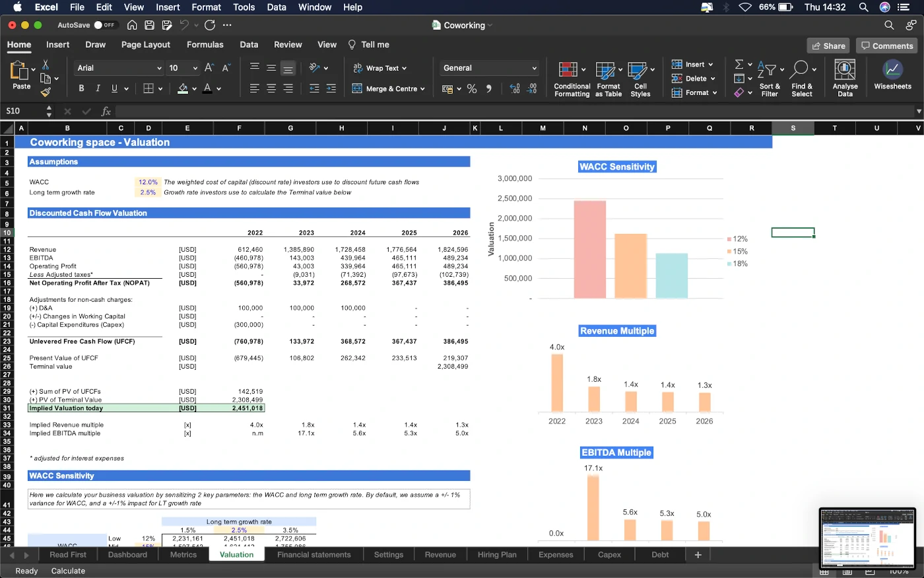Switch to the Financial statements sheet

[x=314, y=555]
